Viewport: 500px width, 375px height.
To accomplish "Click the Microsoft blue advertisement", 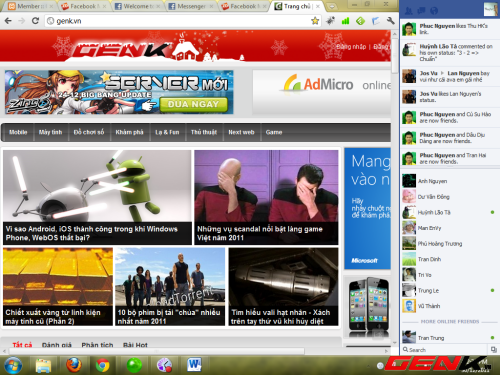I will click(367, 208).
